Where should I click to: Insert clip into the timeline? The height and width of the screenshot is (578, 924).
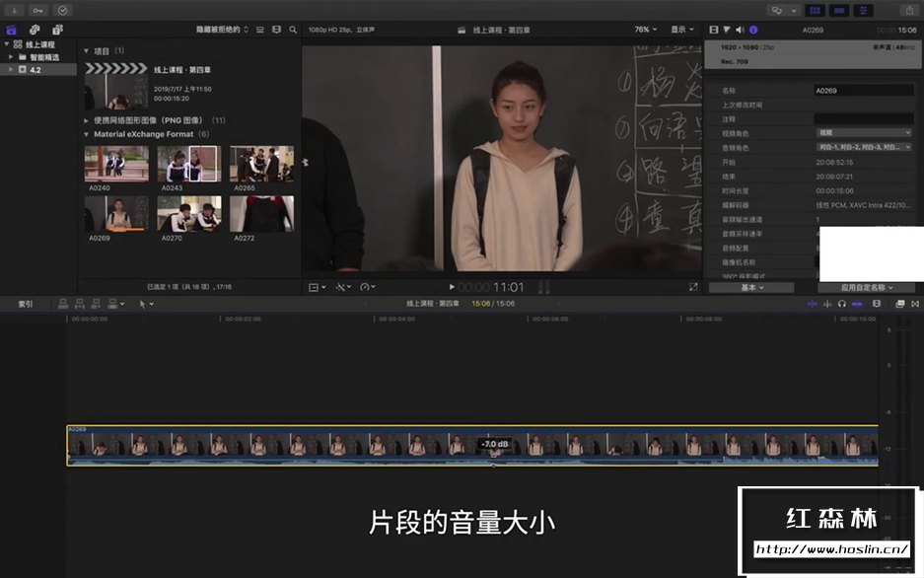[80, 304]
